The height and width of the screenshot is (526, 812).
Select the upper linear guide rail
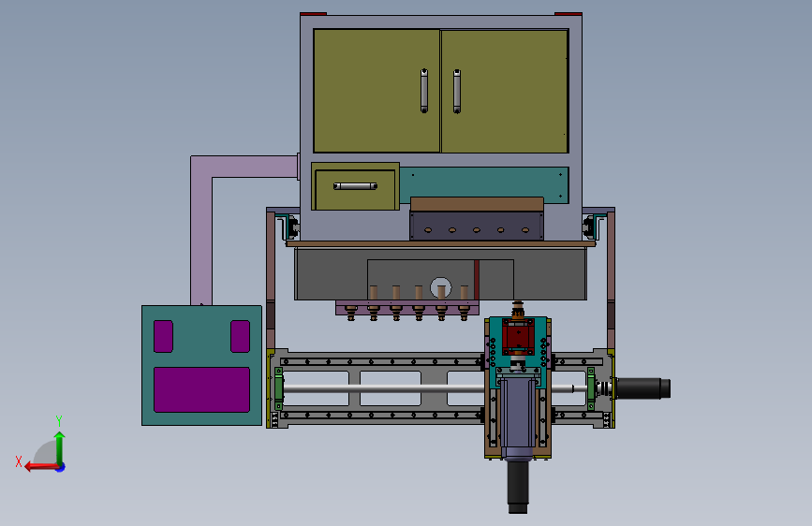(382, 361)
